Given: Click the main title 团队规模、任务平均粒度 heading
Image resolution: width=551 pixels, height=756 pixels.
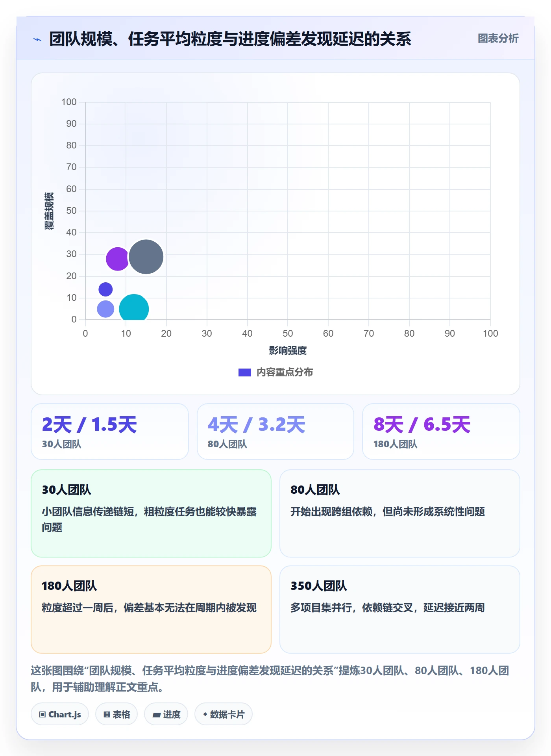Looking at the screenshot, I should [x=230, y=39].
